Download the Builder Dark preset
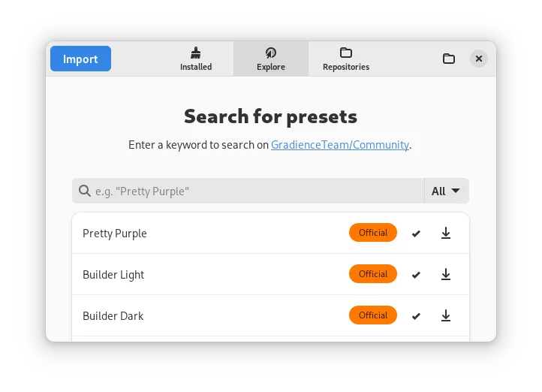 click(x=446, y=315)
